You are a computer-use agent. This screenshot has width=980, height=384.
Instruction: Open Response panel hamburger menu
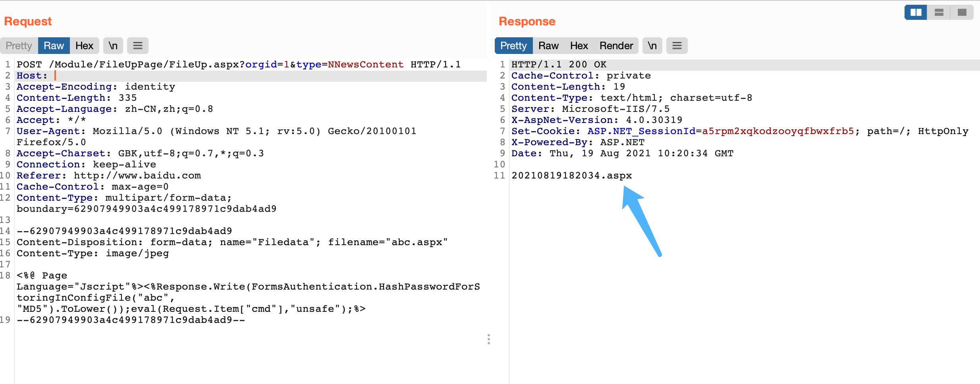[677, 46]
